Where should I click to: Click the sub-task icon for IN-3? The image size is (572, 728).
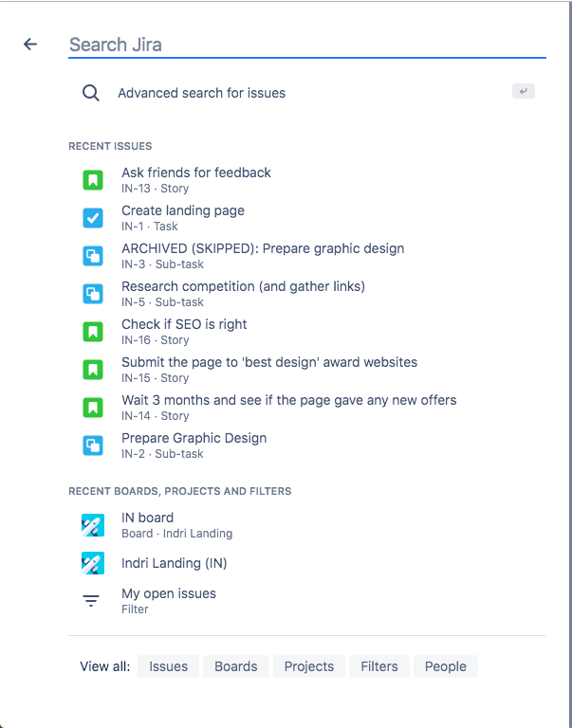tap(93, 256)
